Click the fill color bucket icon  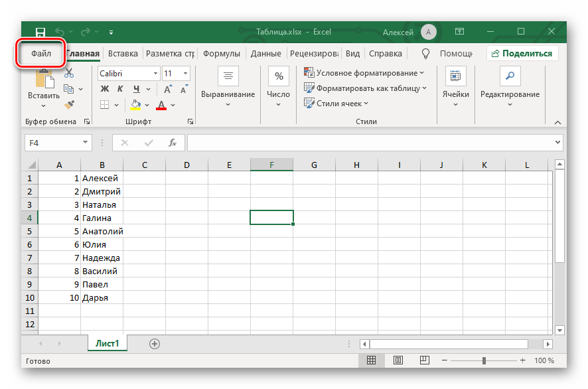pyautogui.click(x=135, y=105)
